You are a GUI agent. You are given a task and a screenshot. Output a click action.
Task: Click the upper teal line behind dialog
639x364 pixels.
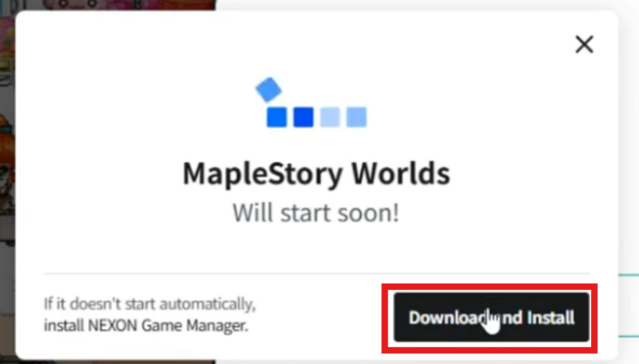[629, 276]
